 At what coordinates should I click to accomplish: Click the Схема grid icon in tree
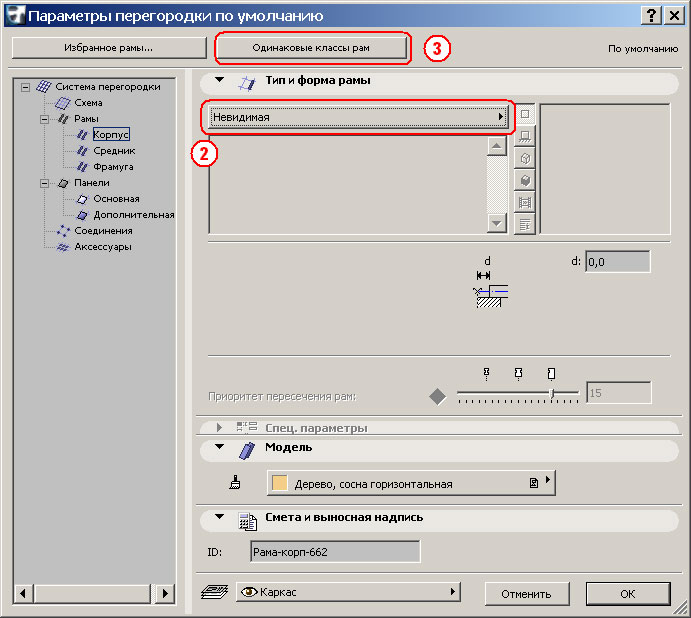(63, 103)
